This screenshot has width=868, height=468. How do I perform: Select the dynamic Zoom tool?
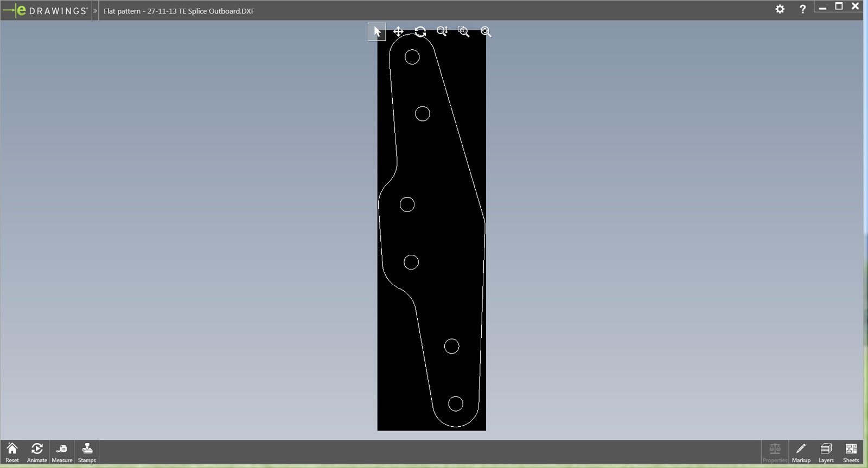pos(442,32)
